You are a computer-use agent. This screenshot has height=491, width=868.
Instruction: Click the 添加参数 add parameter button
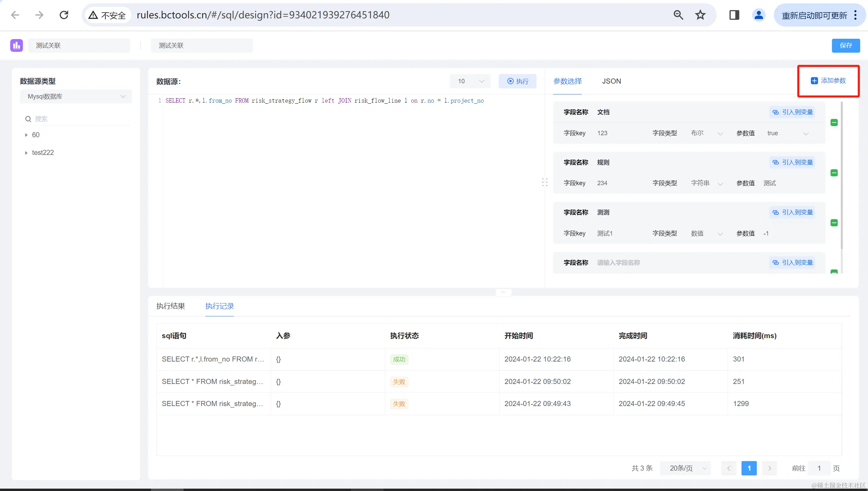coord(828,81)
